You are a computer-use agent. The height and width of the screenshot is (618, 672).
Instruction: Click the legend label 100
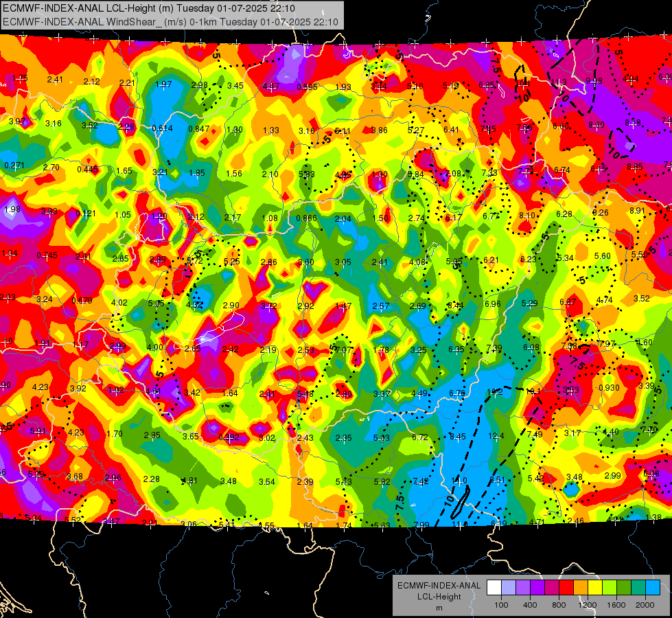tap(501, 605)
